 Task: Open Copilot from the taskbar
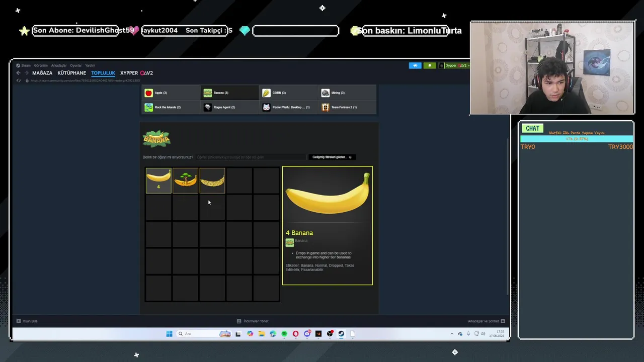[250, 334]
